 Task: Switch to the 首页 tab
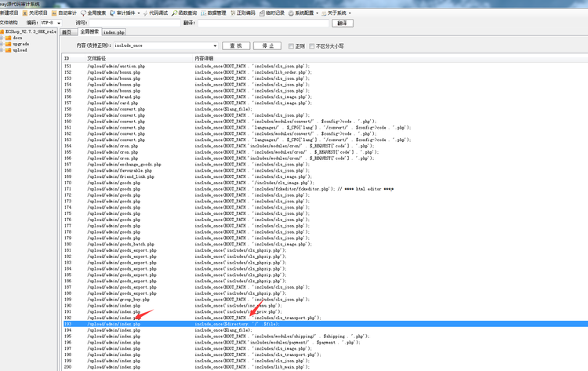[67, 32]
